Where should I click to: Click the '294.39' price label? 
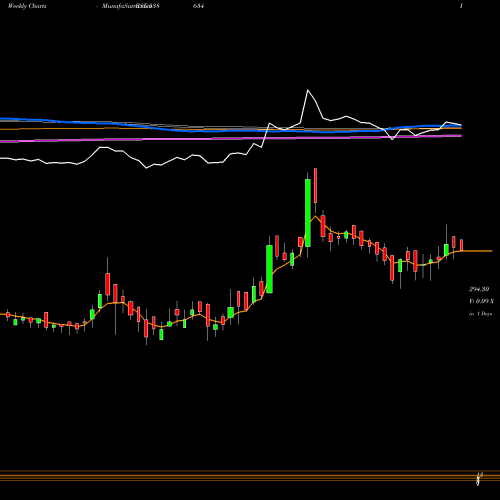[x=479, y=289]
